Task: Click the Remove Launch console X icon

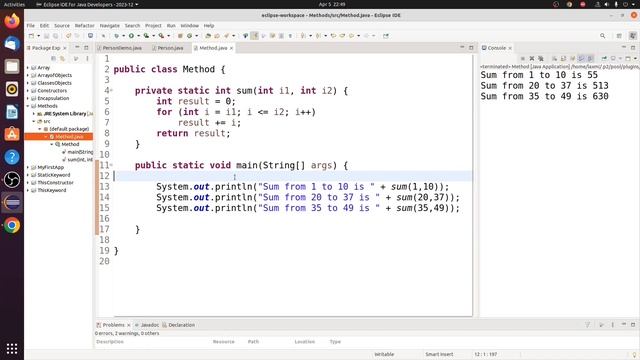Action: 532,58
